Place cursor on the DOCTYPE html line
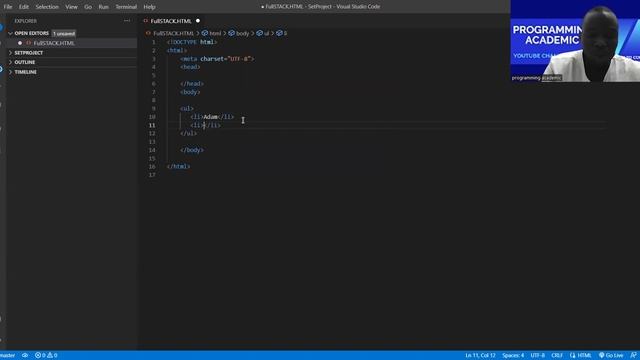This screenshot has height=360, width=640. pos(192,42)
